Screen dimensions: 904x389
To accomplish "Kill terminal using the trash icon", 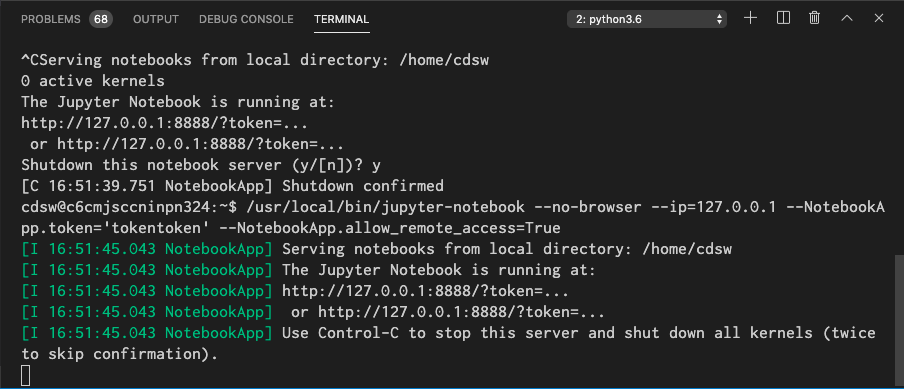I will 815,18.
